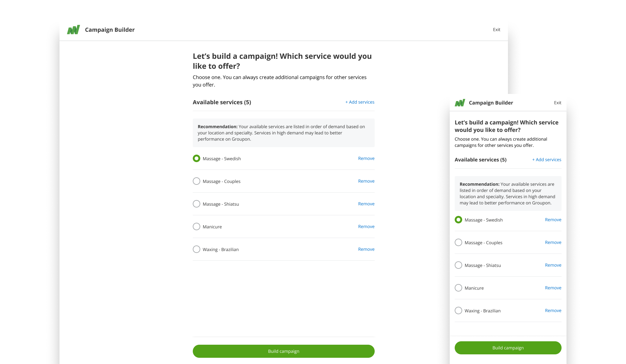Click Available services (5) heading in mobile view

pos(481,160)
